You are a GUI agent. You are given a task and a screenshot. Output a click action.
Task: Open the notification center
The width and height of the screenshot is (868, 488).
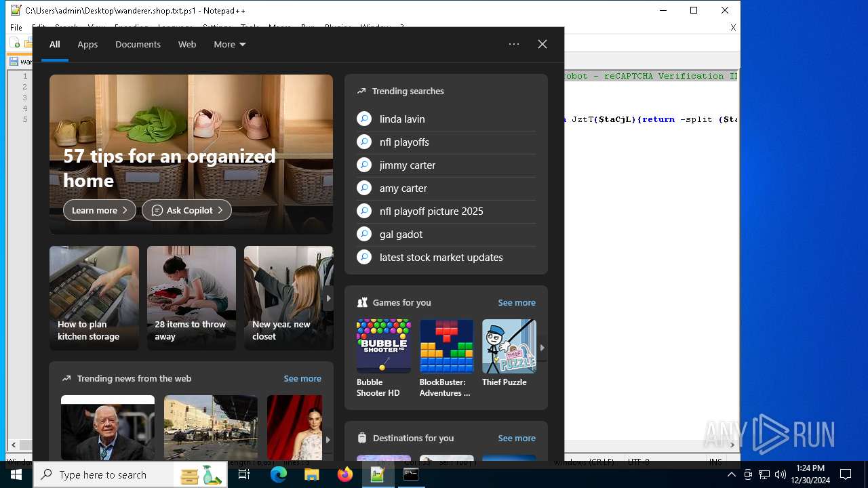(x=846, y=474)
